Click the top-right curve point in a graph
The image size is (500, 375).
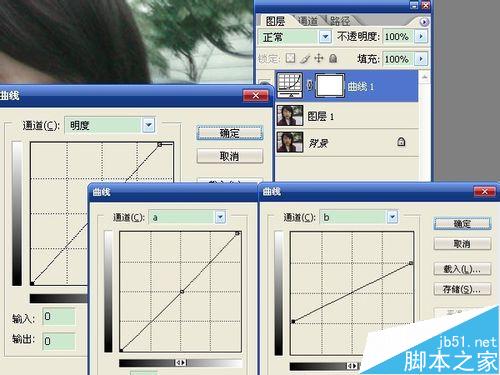[x=237, y=233]
